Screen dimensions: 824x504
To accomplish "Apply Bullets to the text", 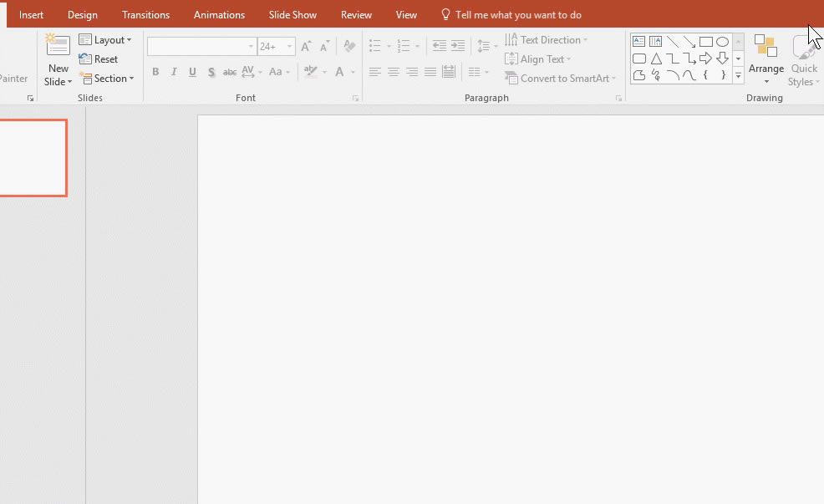I will pos(374,46).
